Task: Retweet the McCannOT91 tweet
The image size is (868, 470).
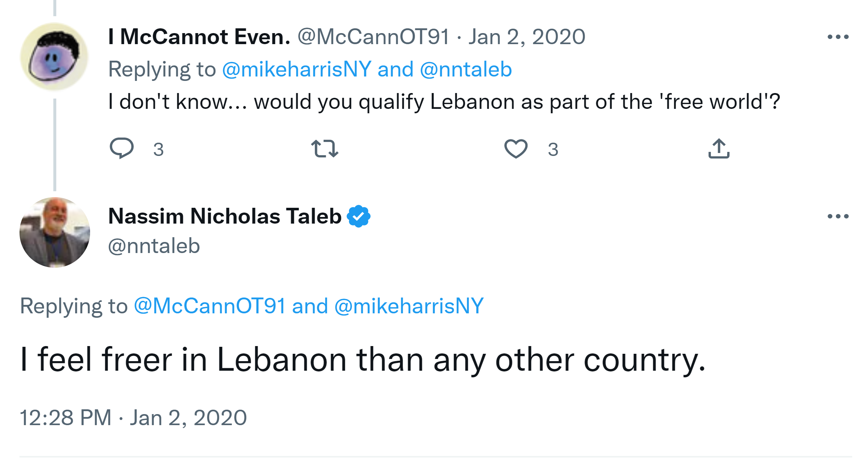Action: point(324,149)
